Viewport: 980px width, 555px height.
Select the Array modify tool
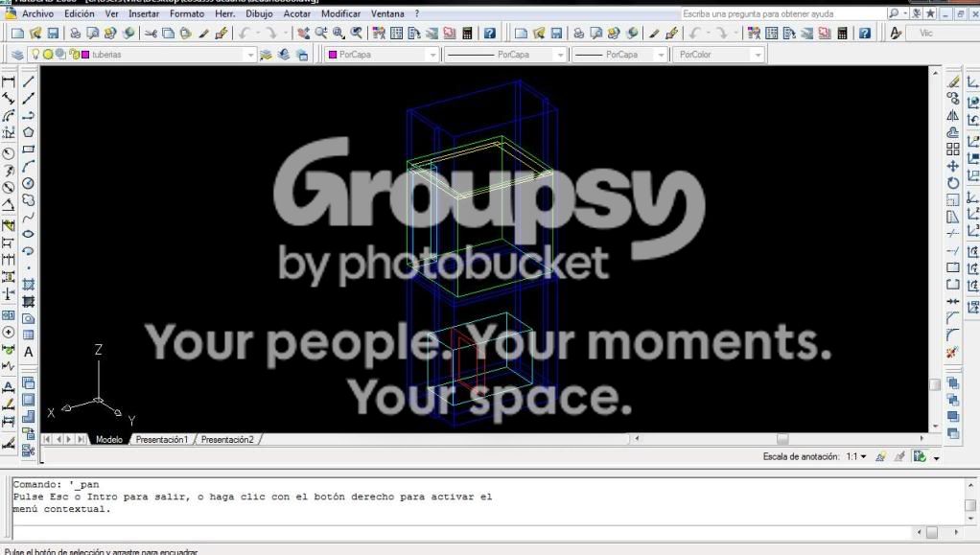coord(952,150)
